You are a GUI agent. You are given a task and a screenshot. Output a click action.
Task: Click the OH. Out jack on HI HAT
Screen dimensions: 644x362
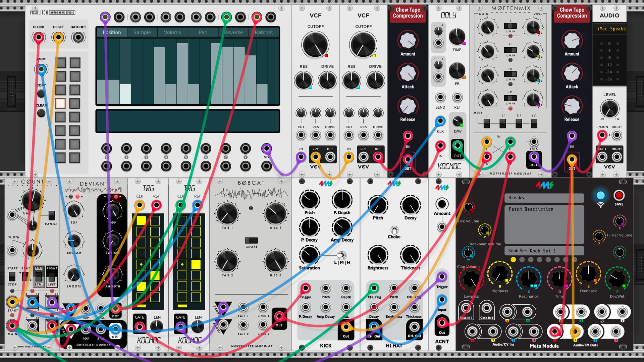pos(414,327)
